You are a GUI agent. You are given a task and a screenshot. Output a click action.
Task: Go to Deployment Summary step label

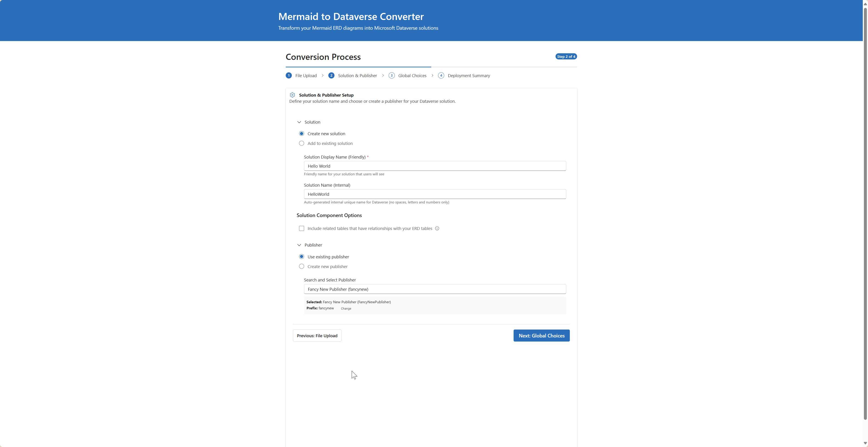[469, 76]
